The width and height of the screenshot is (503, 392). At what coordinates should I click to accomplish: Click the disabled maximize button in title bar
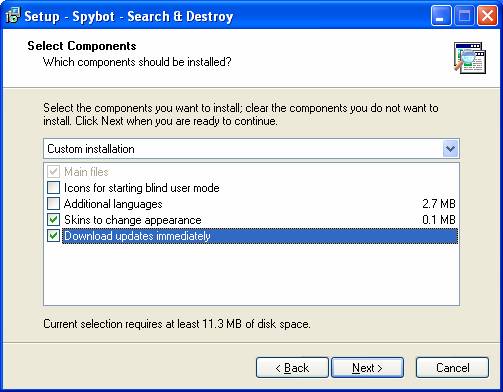(x=464, y=16)
